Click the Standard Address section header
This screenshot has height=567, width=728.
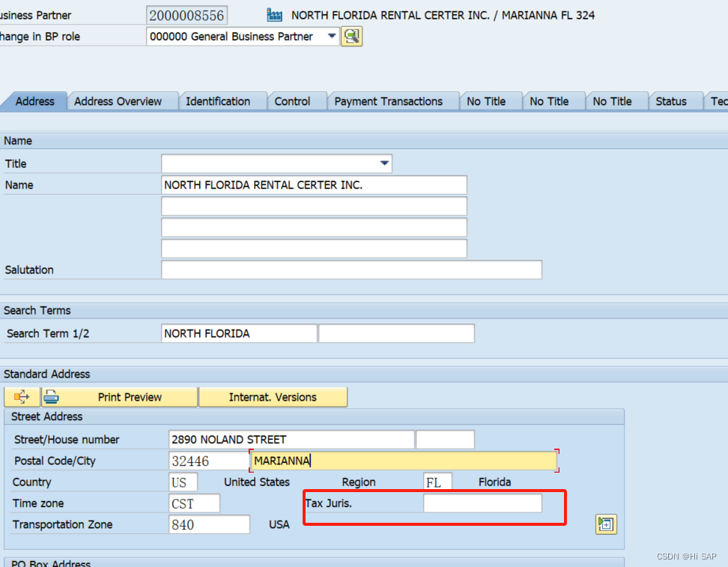pos(364,375)
